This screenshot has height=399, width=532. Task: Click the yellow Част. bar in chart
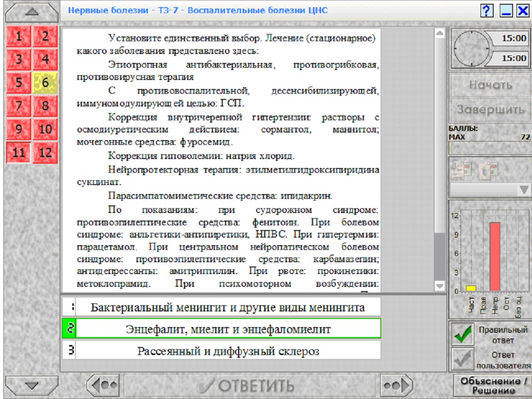point(471,288)
